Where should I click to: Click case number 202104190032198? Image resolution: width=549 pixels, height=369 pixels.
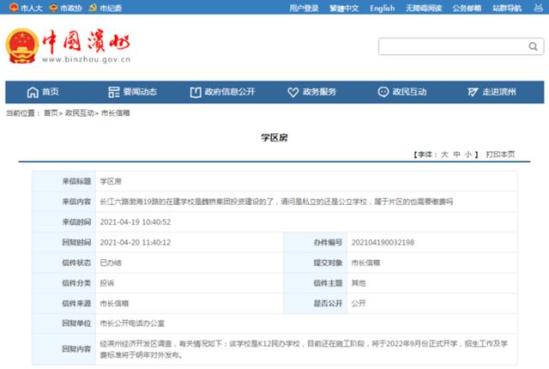(x=383, y=242)
